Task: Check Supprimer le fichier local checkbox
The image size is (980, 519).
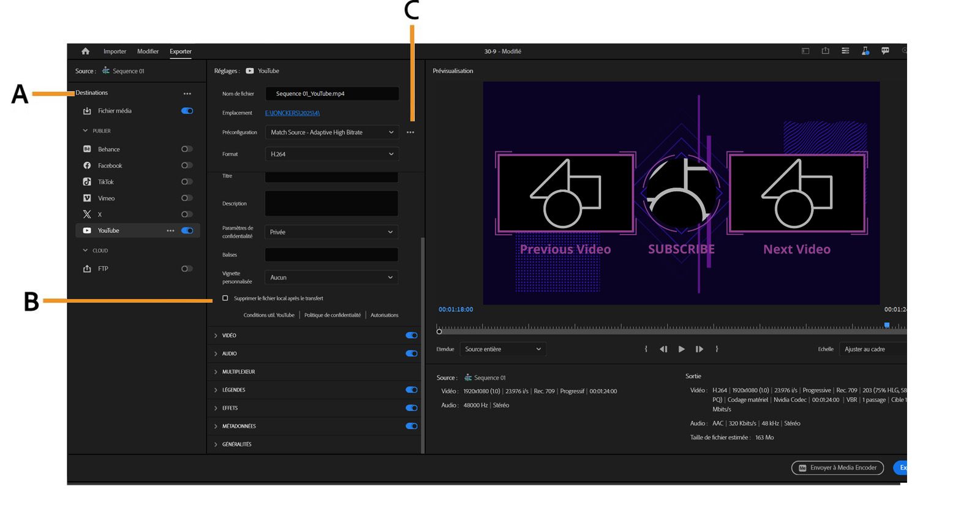Action: (x=225, y=298)
